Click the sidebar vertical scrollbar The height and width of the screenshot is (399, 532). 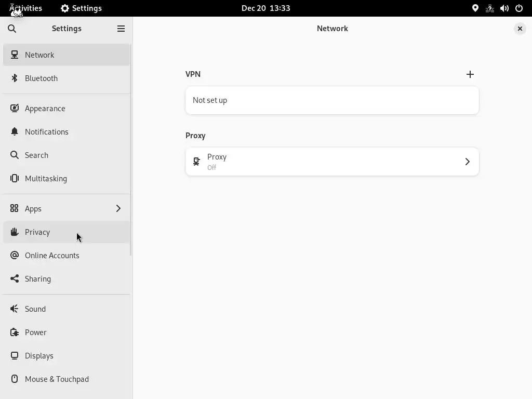click(x=130, y=149)
